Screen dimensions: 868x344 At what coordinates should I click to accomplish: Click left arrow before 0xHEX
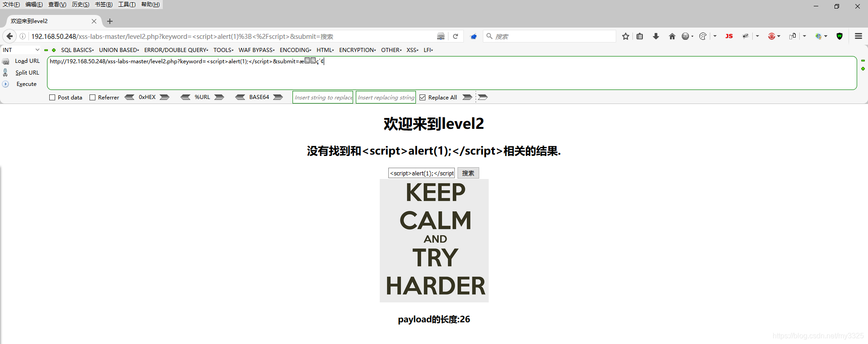tap(129, 97)
